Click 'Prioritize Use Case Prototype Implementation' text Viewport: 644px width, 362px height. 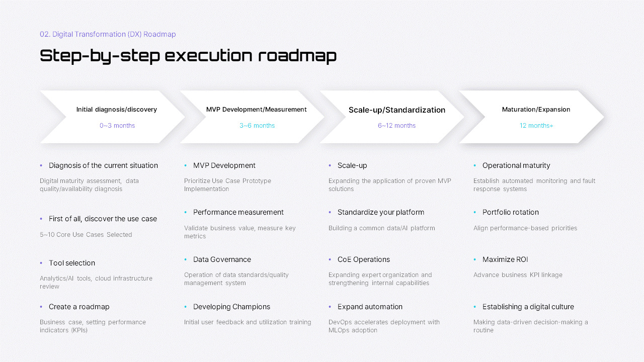227,185
